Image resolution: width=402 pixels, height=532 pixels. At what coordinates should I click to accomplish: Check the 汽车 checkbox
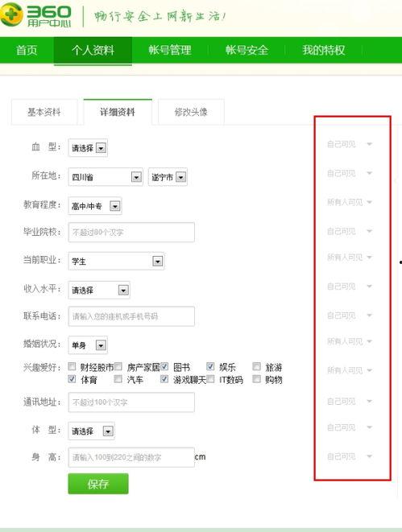coord(118,379)
